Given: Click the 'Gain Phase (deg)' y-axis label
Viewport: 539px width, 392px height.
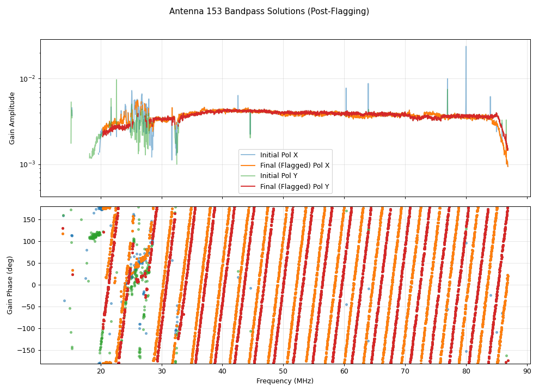Looking at the screenshot, I should [x=10, y=285].
